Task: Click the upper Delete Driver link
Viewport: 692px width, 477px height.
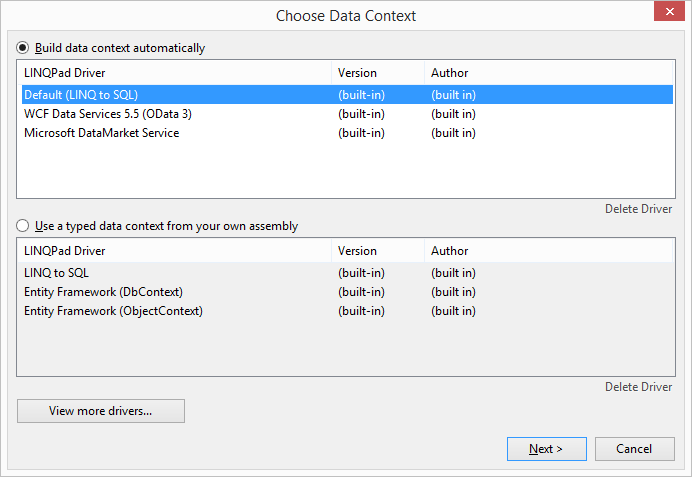Action: click(x=638, y=209)
